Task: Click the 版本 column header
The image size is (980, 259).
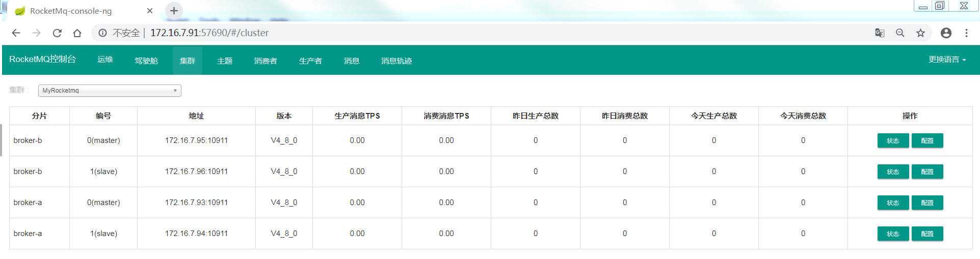Action: 284,116
